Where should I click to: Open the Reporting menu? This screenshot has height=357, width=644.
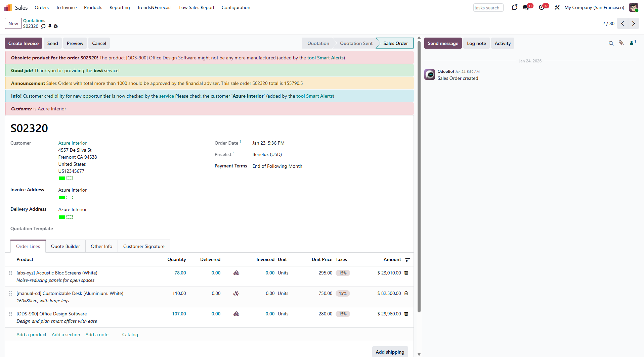click(x=119, y=7)
